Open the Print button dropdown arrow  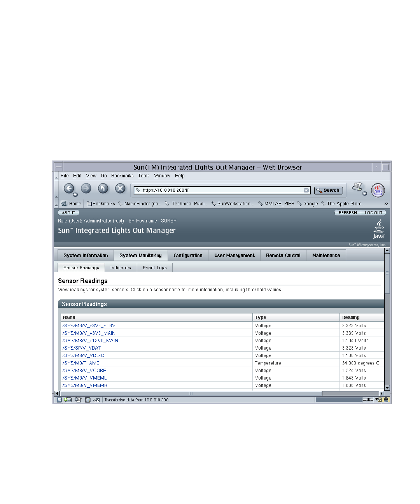point(365,193)
